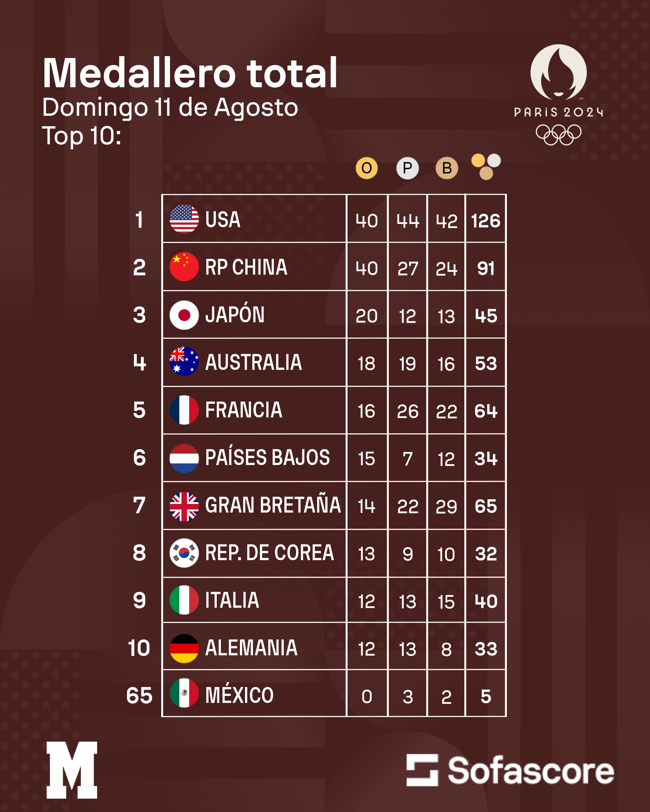
Task: Click the bronze B medal header
Action: click(447, 168)
